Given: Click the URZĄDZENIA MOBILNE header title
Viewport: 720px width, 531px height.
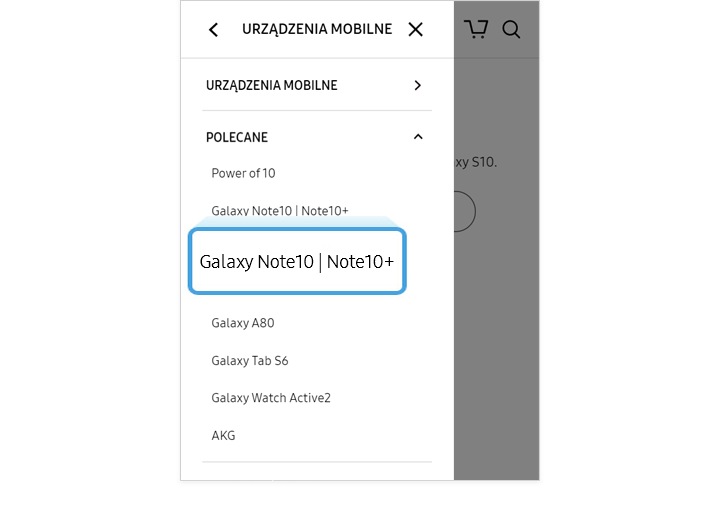Looking at the screenshot, I should pyautogui.click(x=317, y=29).
